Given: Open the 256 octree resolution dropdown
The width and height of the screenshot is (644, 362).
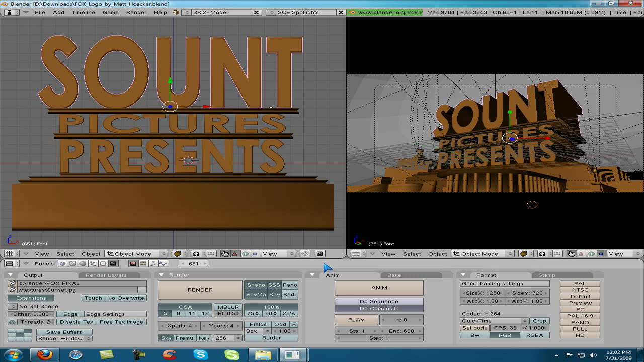Looking at the screenshot, I should pos(227,338).
